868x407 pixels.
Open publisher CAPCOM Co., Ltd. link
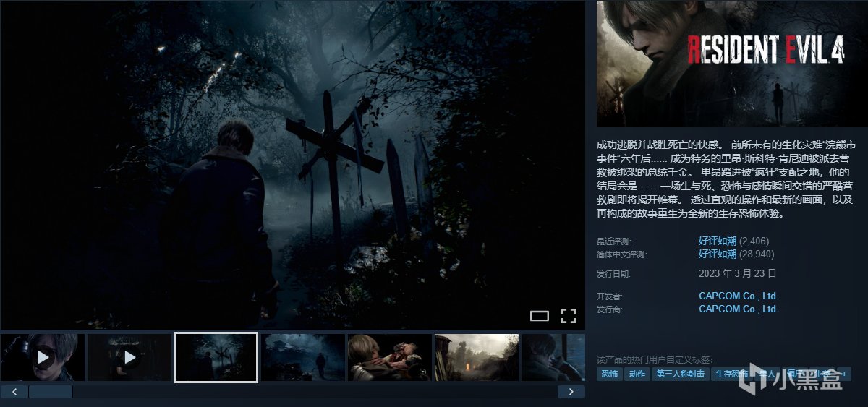click(738, 309)
